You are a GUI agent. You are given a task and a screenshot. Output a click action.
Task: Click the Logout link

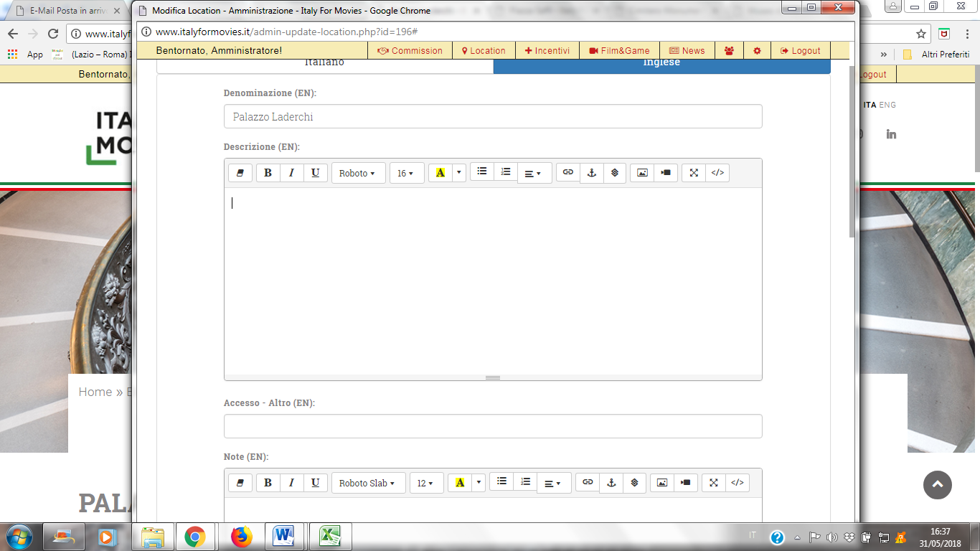click(x=801, y=51)
